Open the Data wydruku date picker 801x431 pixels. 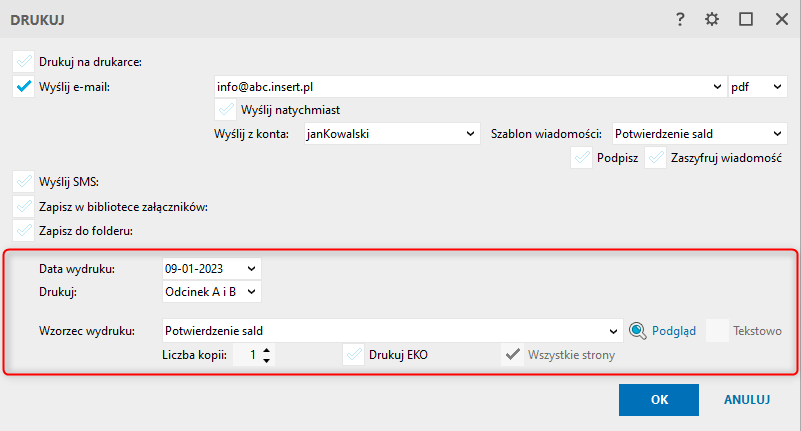tap(251, 269)
